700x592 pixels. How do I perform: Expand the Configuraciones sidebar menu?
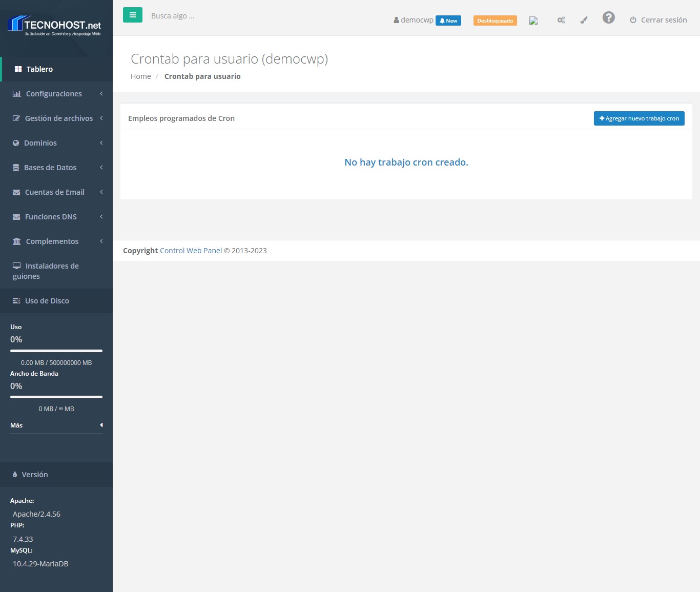pyautogui.click(x=54, y=94)
